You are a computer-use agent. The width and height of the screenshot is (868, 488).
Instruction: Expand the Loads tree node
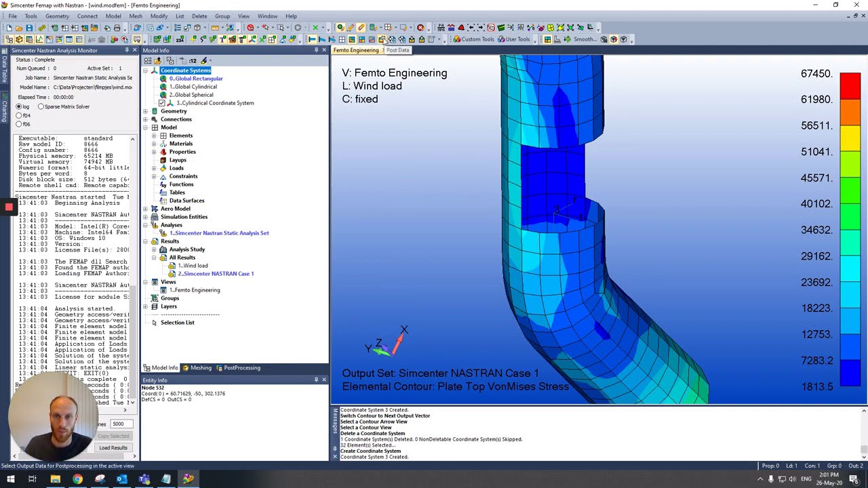click(154, 168)
